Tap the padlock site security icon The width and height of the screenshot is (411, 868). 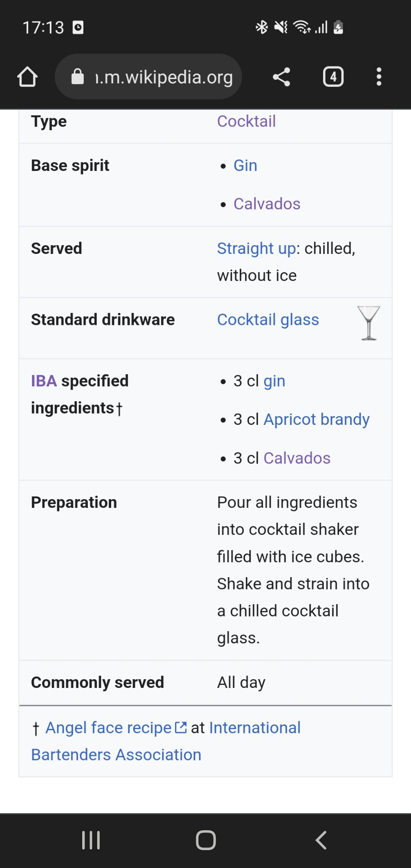(78, 77)
